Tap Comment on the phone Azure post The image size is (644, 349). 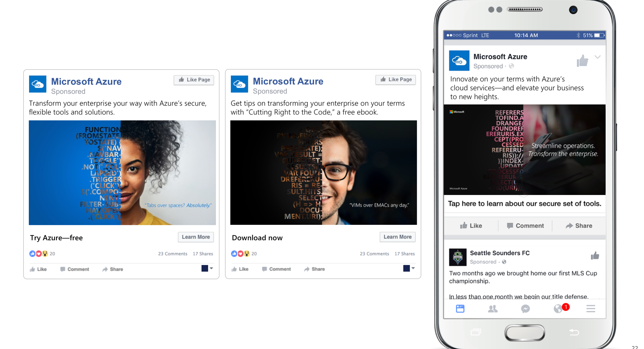click(x=525, y=226)
